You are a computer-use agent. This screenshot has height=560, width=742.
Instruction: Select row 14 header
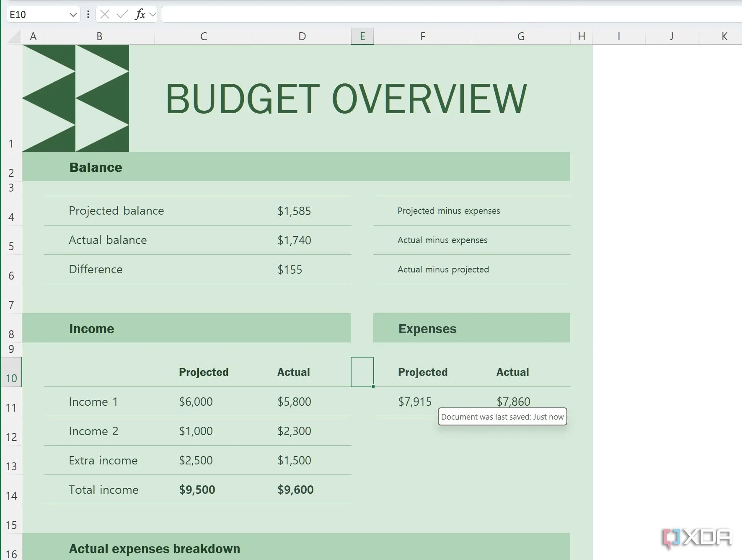click(x=11, y=489)
